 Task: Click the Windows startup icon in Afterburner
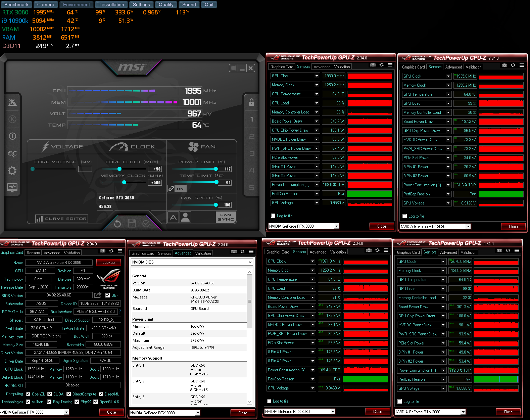tap(233, 68)
